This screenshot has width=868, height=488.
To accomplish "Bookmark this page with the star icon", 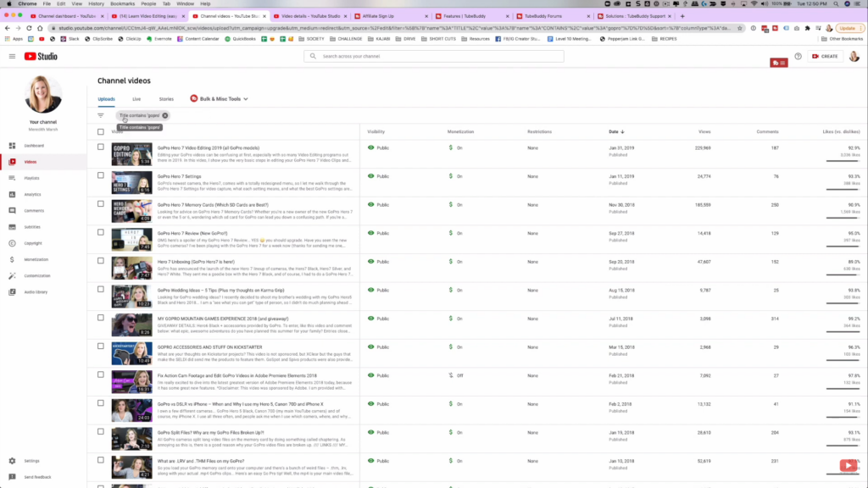I will point(739,28).
